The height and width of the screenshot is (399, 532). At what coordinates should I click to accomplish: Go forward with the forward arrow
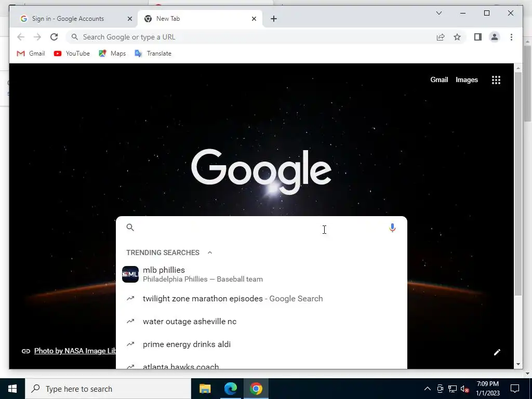[x=37, y=37]
